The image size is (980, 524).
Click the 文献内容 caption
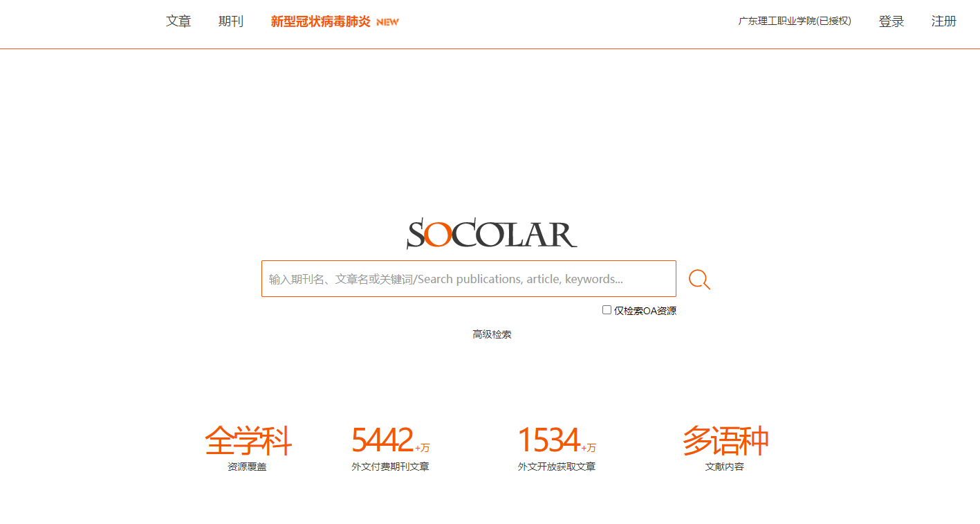(x=725, y=467)
